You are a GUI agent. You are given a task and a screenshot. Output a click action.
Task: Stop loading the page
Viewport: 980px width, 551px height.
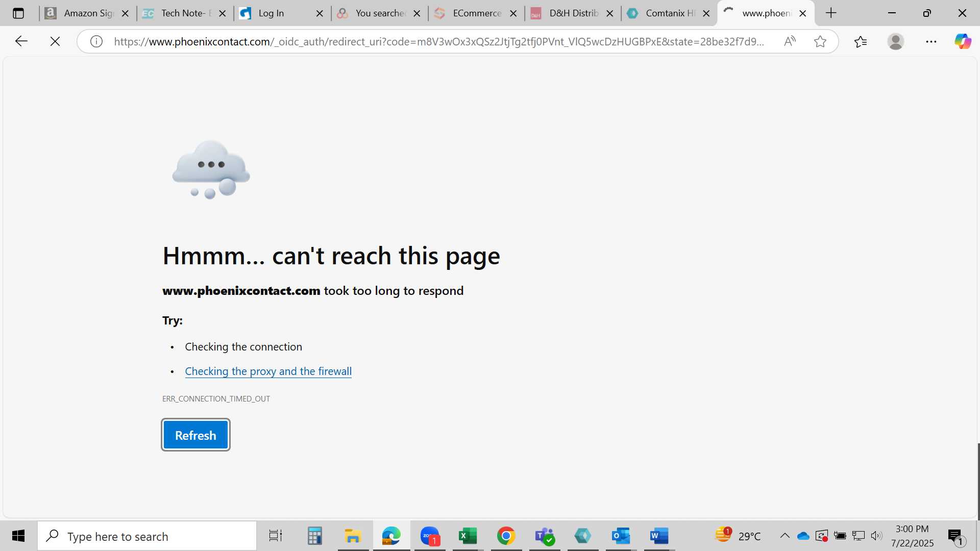click(x=55, y=41)
